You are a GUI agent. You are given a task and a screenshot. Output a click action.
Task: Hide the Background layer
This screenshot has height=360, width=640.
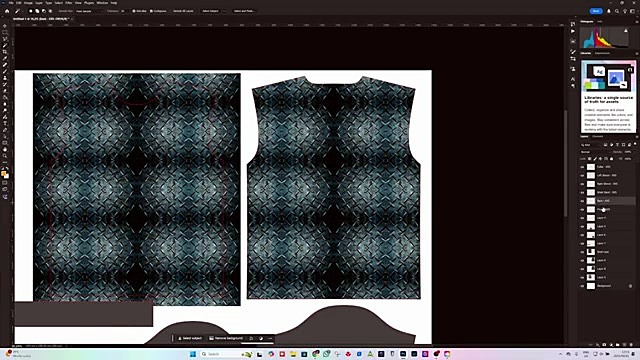coord(582,286)
